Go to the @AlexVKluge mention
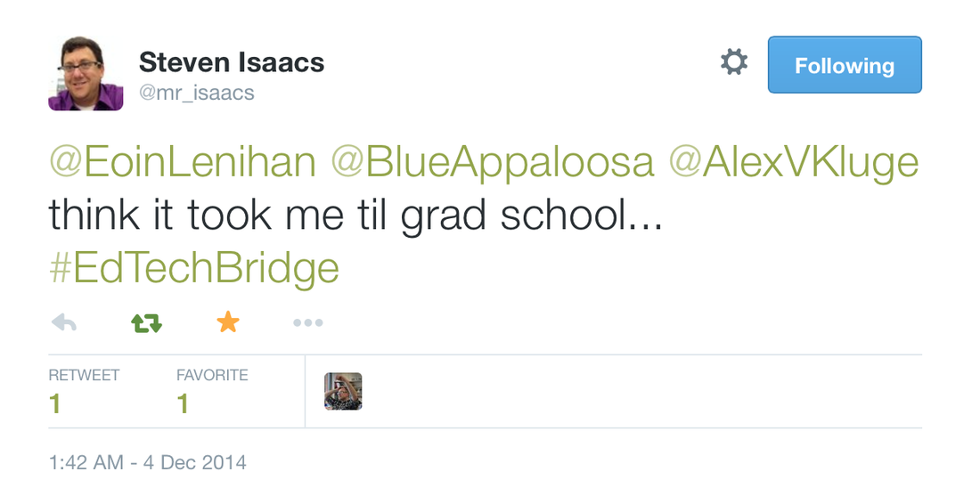The height and width of the screenshot is (488, 980). (x=794, y=163)
